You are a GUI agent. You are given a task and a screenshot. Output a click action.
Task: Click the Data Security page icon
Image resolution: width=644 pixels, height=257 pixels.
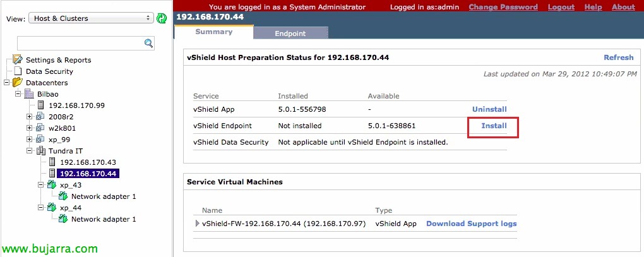coord(18,71)
